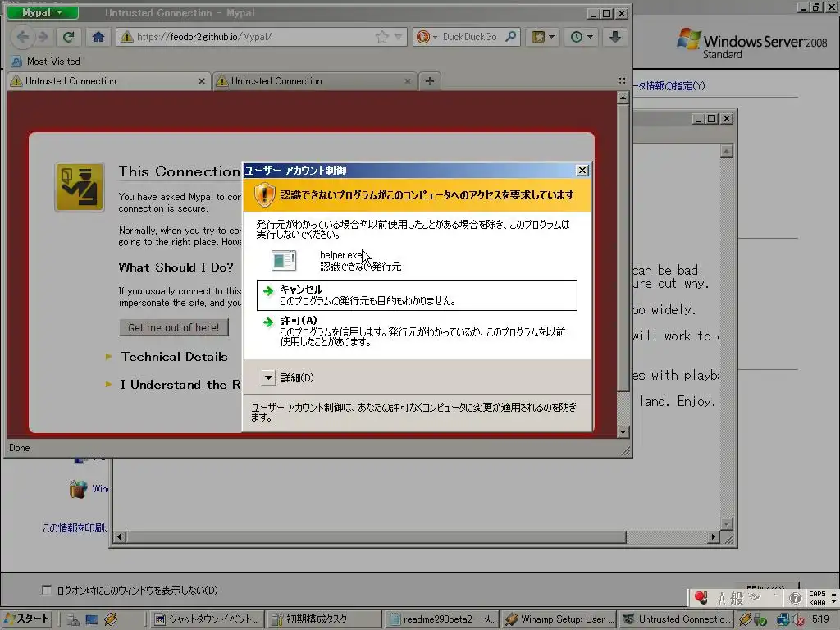
Task: Click the muted volume tray icon
Action: point(797,620)
